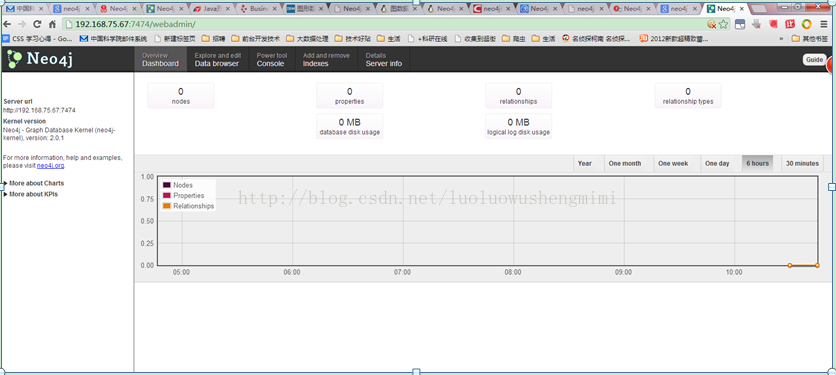Click the logical log disk usage box
The image size is (836, 375).
[518, 126]
